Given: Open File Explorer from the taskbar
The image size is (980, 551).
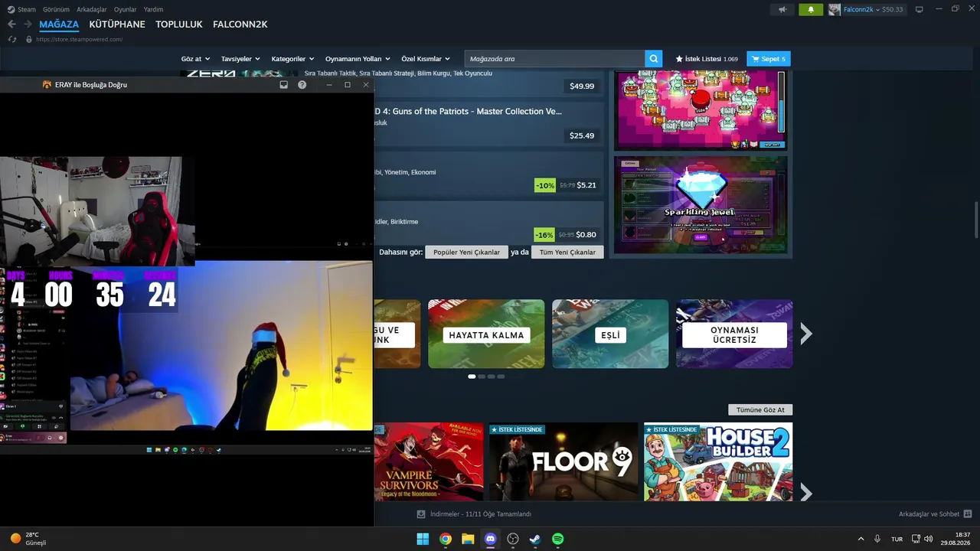Looking at the screenshot, I should click(468, 539).
